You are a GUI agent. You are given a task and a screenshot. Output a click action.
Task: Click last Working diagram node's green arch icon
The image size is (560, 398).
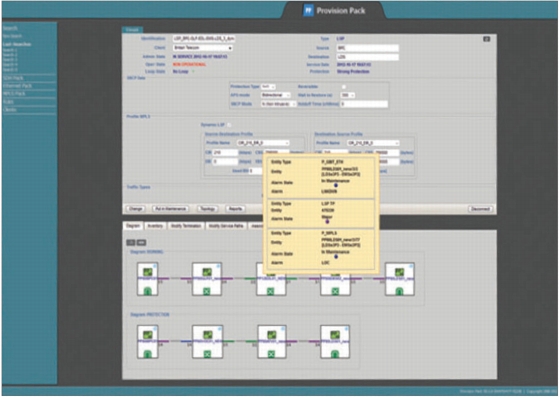point(399,291)
